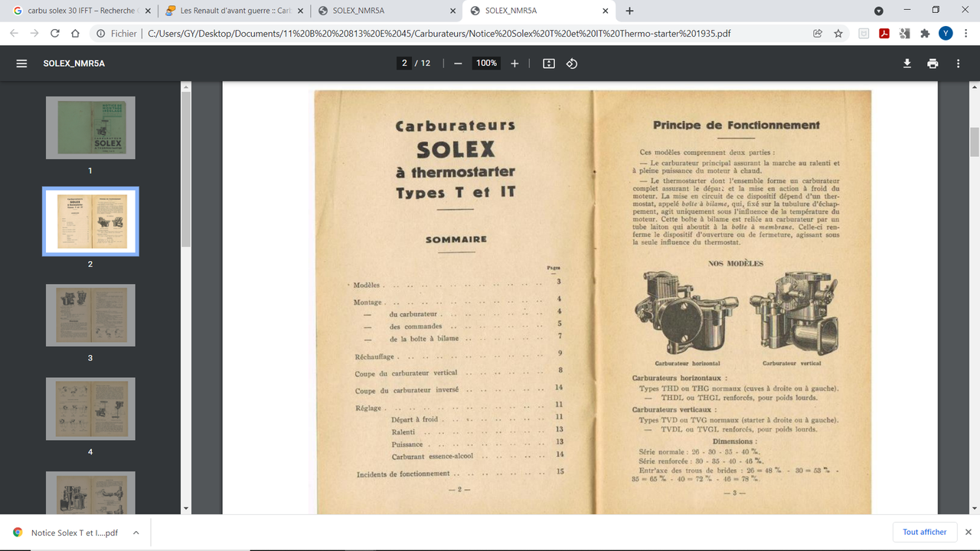Click the '/ 12' total pages label
Viewport: 980px width, 551px height.
(423, 64)
